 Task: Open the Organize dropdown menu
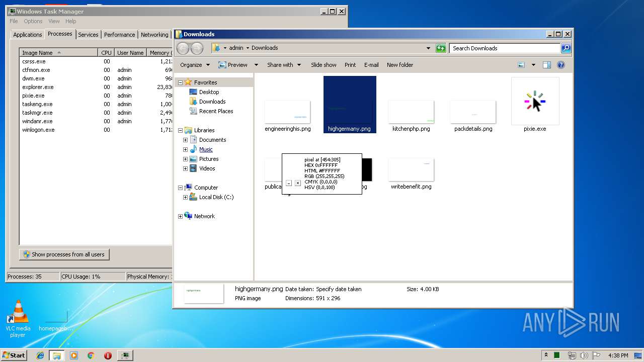(x=195, y=65)
